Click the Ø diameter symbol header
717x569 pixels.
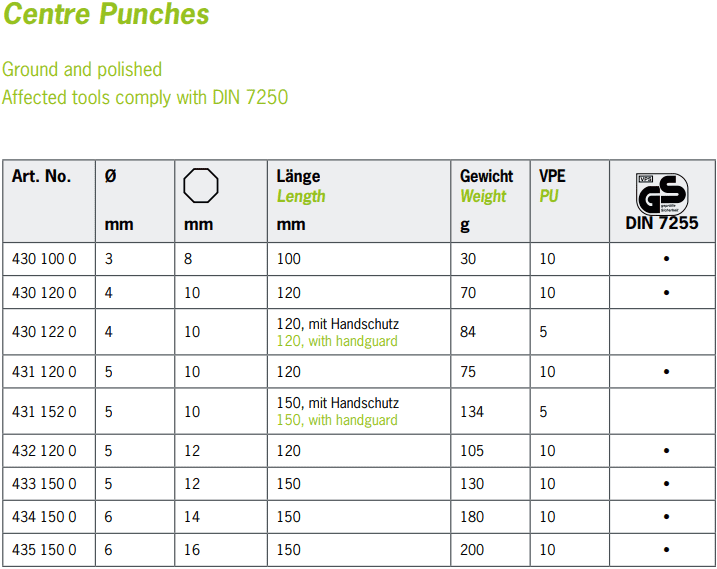(110, 176)
